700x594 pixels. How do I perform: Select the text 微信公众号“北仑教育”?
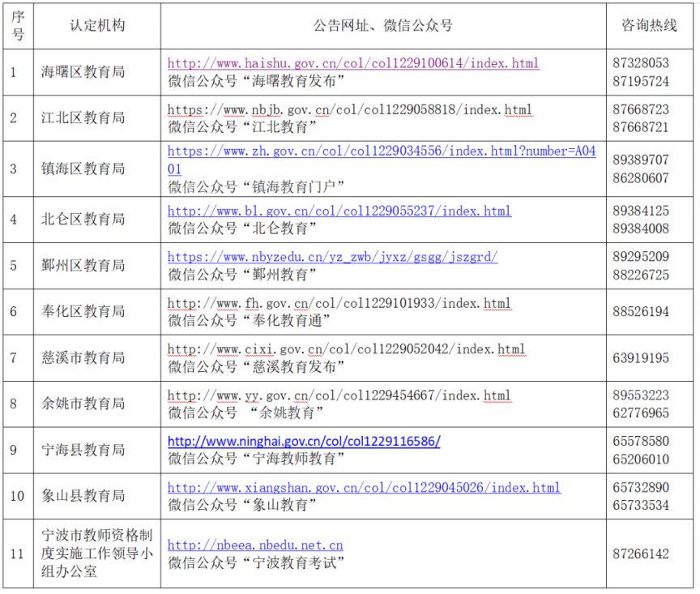242,229
